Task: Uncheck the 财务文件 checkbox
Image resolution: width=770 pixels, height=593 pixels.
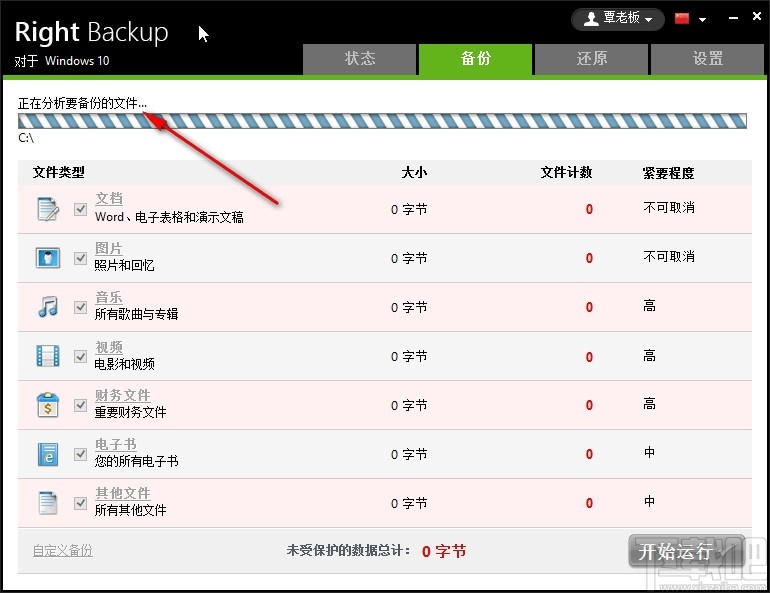Action: [81, 405]
